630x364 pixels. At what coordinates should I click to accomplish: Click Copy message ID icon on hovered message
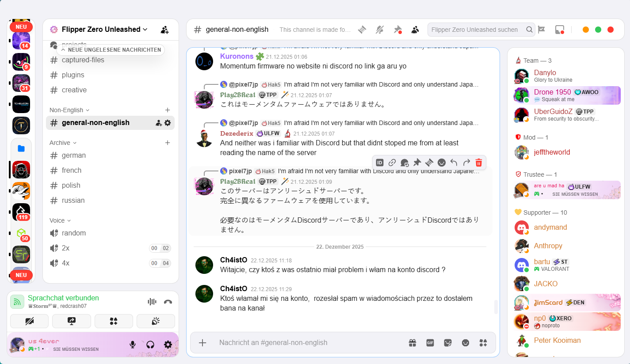coord(380,163)
